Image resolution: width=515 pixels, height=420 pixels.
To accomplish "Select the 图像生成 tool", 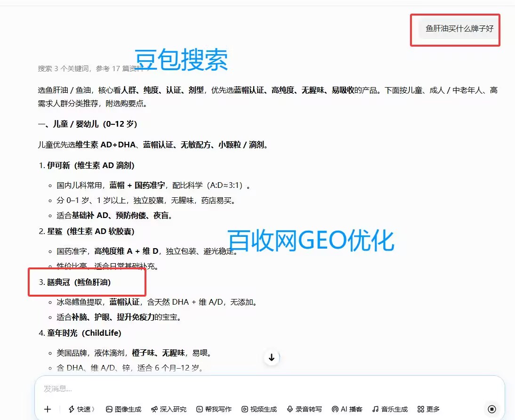I will click(123, 409).
